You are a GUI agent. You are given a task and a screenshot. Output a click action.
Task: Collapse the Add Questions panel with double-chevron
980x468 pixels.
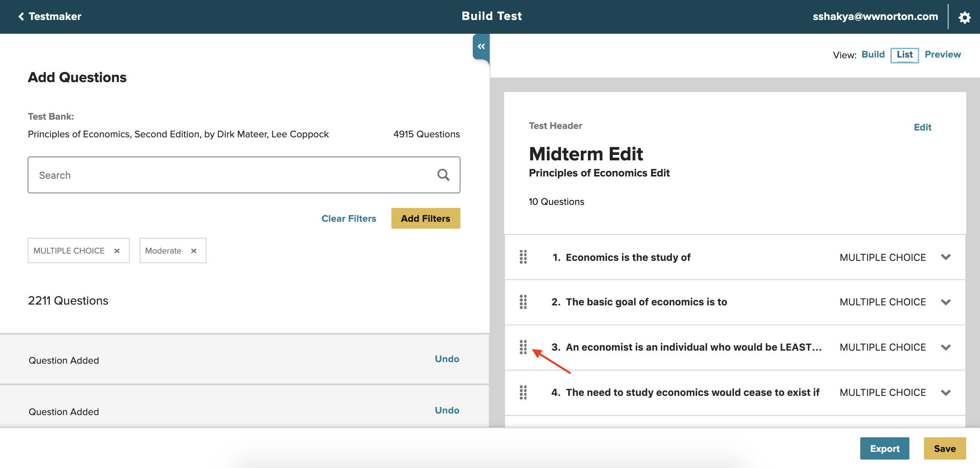pos(481,46)
